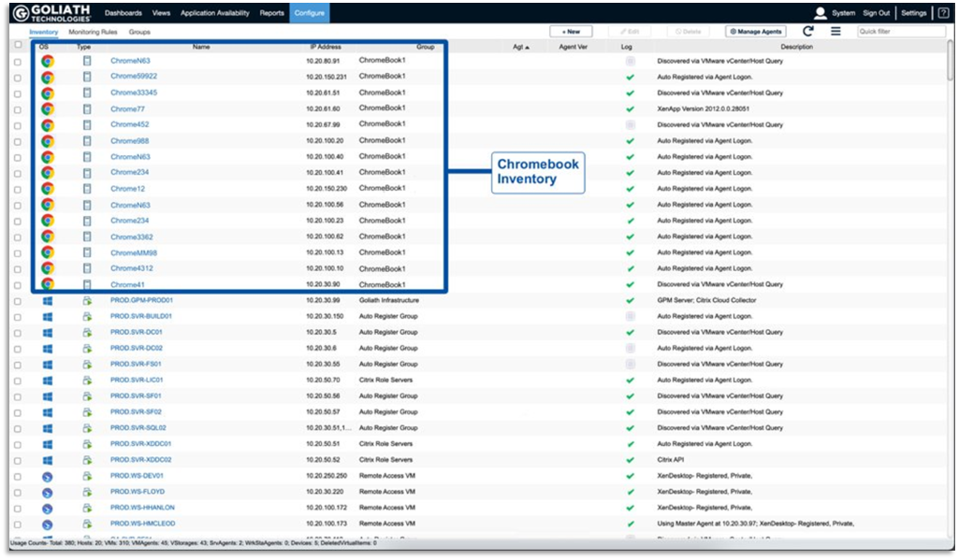The image size is (958, 560).
Task: Check the box for Chrome59922
Action: [18, 78]
